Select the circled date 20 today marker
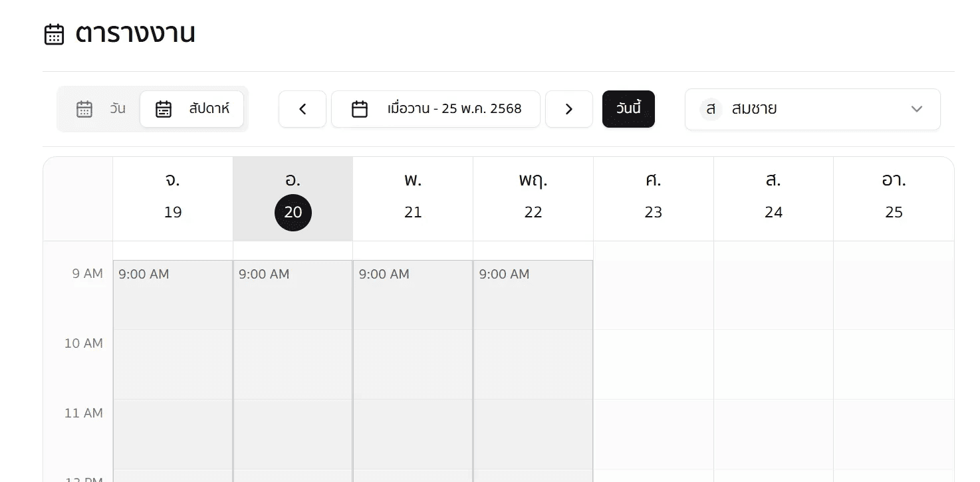The height and width of the screenshot is (482, 980). (293, 212)
